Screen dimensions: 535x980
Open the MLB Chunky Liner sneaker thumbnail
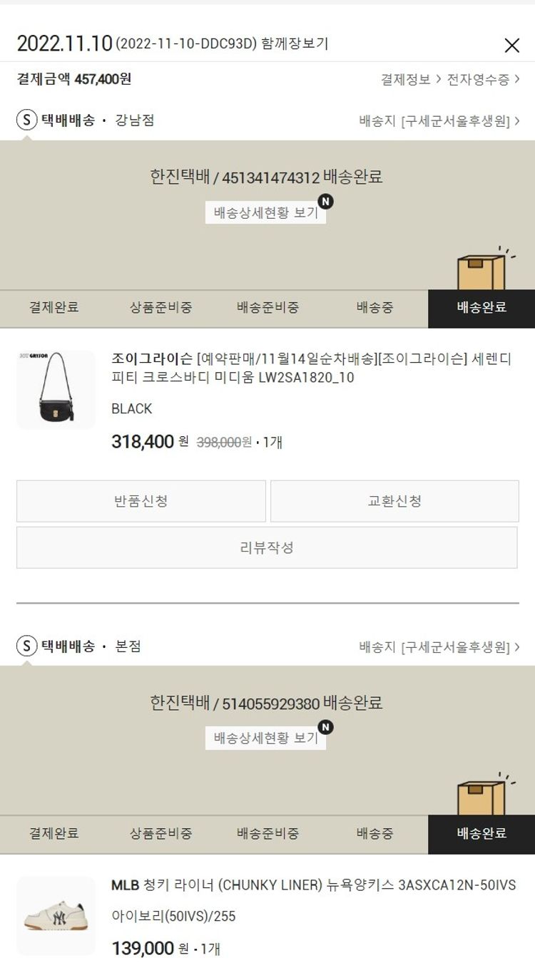56,916
